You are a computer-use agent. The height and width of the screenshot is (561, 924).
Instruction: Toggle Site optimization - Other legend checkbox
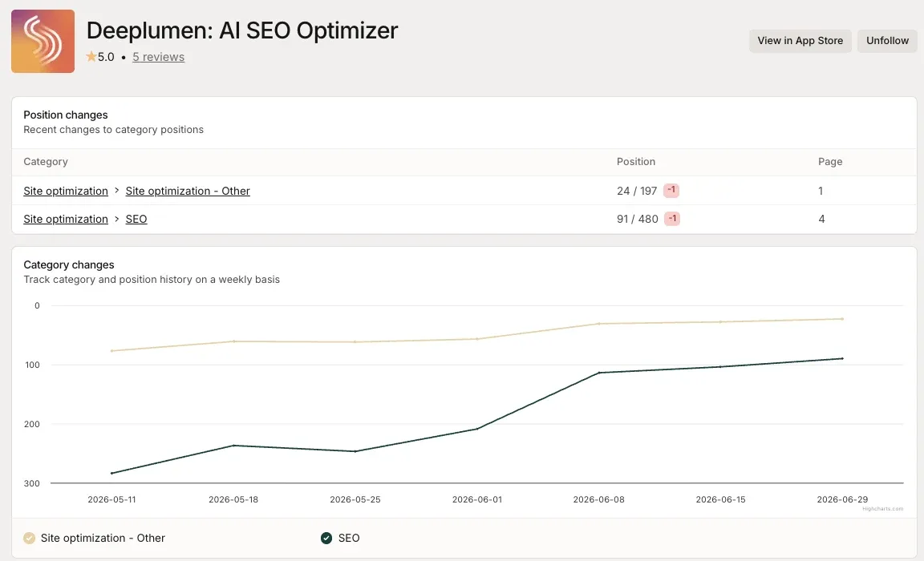coord(30,538)
